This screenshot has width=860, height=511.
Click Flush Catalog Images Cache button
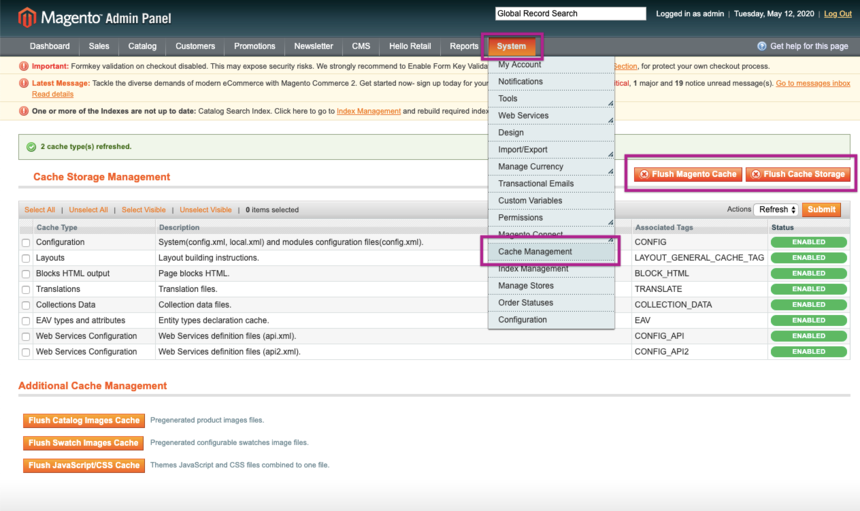83,421
